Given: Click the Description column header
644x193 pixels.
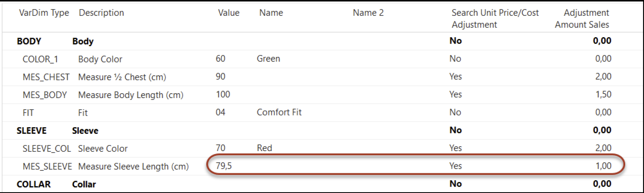Looking at the screenshot, I should pyautogui.click(x=101, y=13).
